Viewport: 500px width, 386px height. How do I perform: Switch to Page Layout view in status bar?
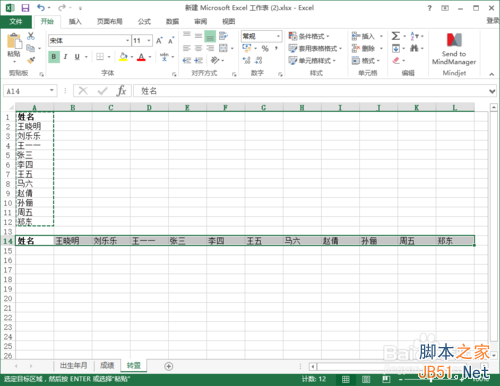click(366, 379)
